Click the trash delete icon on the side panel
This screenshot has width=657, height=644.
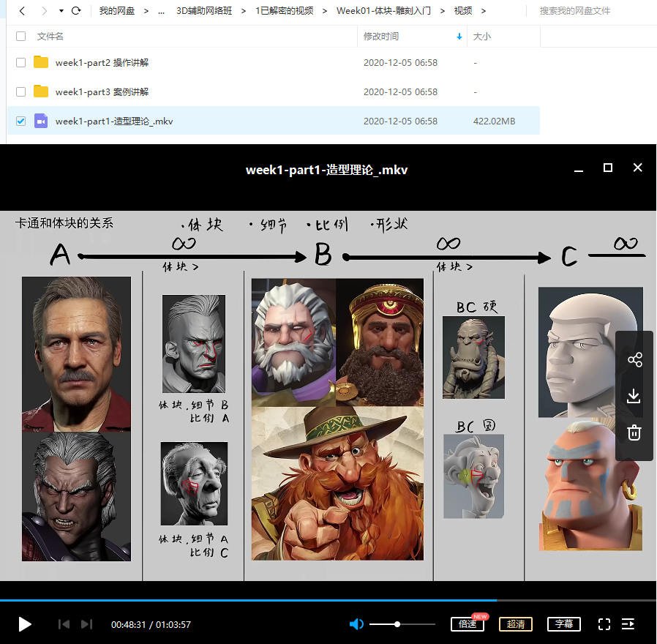[x=635, y=433]
